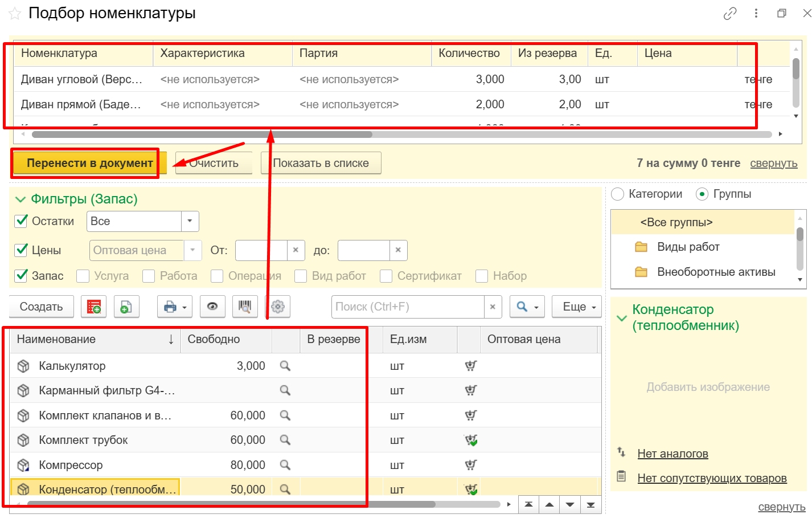Click the settings gear icon in list toolbar

[x=278, y=307]
